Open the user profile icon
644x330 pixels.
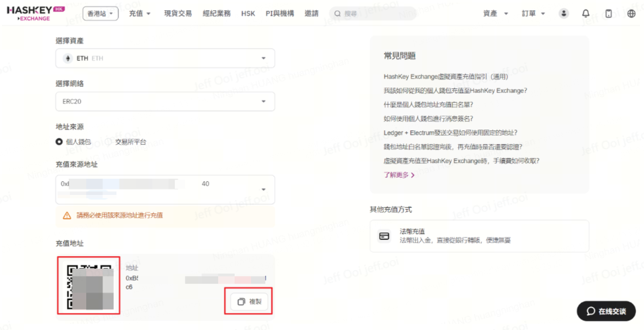tap(563, 14)
